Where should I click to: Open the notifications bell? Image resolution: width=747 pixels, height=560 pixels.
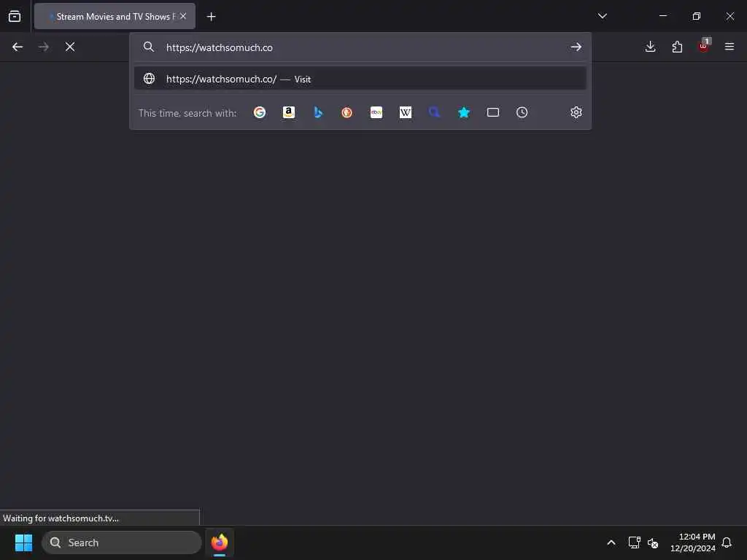(727, 542)
